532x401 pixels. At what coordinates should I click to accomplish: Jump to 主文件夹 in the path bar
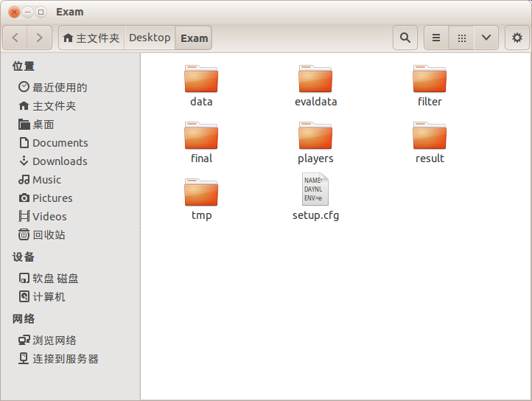91,38
